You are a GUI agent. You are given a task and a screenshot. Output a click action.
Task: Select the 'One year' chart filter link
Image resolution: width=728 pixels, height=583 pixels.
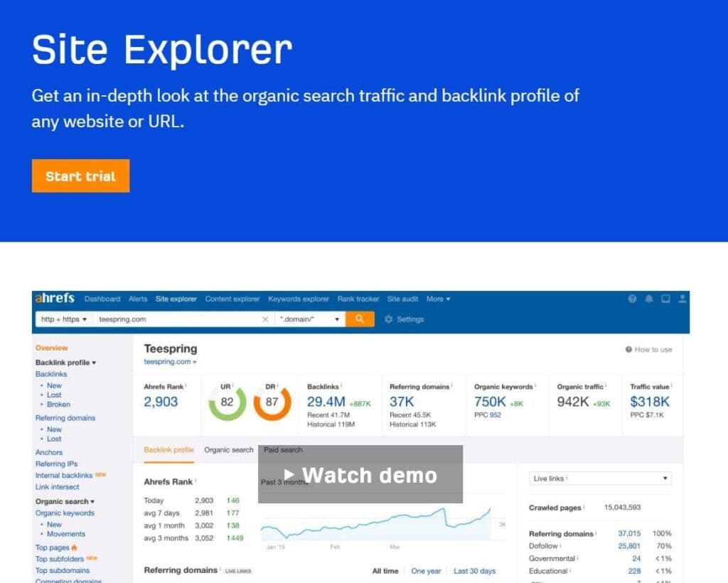427,570
